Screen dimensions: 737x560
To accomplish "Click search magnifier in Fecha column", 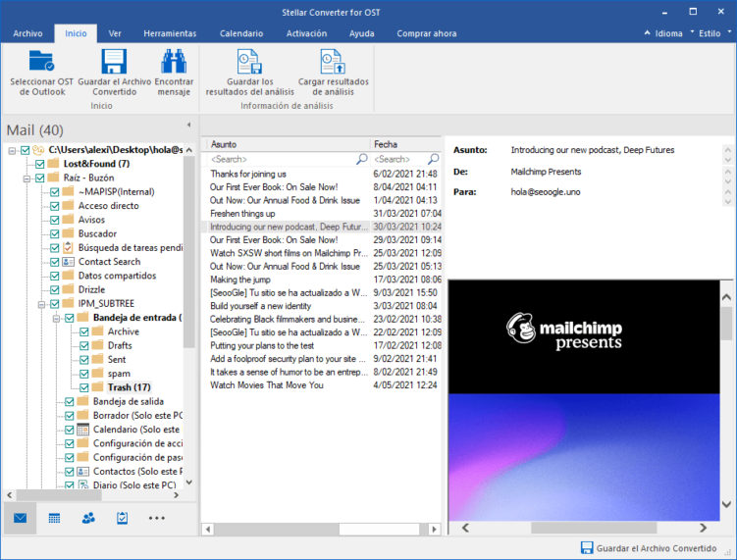I will pyautogui.click(x=434, y=159).
